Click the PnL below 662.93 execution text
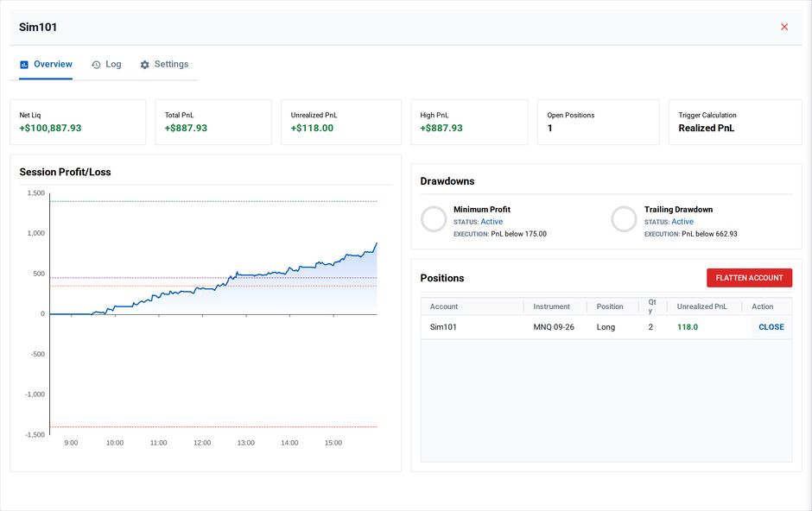Screen dimensions: 812x511 coord(709,234)
